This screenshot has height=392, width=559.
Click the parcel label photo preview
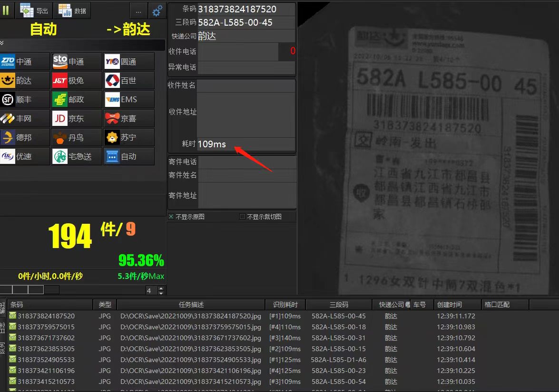click(428, 148)
